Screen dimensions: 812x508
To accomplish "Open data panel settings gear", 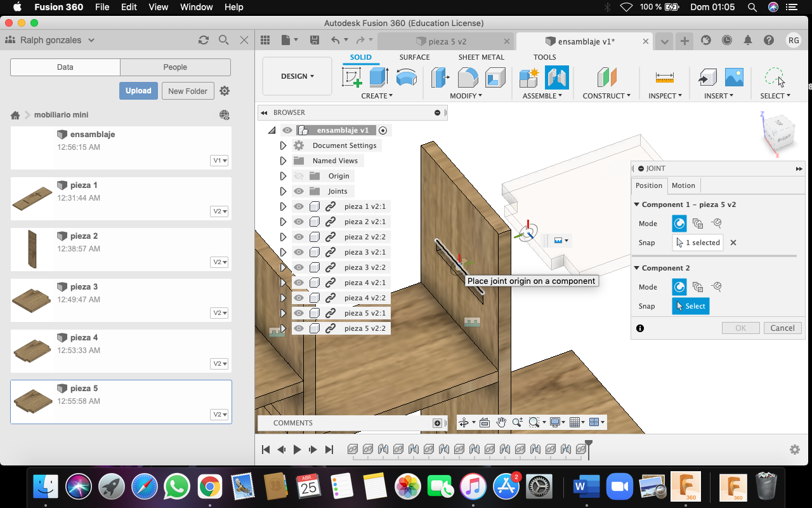I will pos(225,91).
